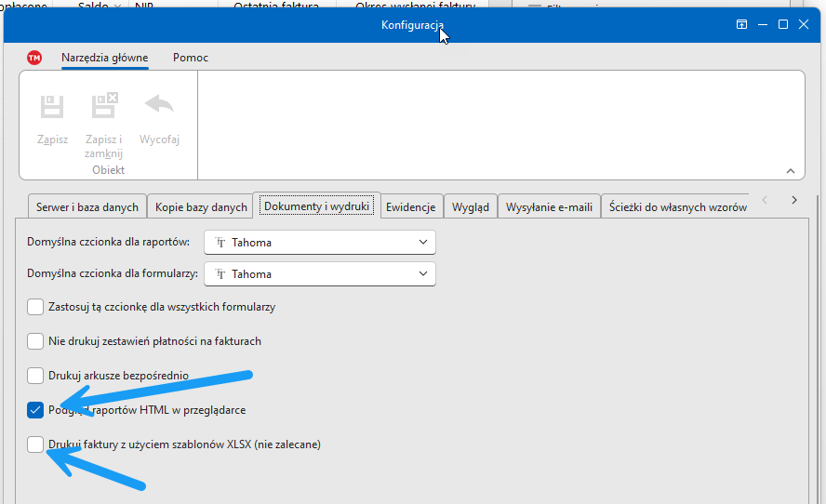This screenshot has height=504, width=826.
Task: Open the report font dropdown (raportów)
Action: click(320, 243)
